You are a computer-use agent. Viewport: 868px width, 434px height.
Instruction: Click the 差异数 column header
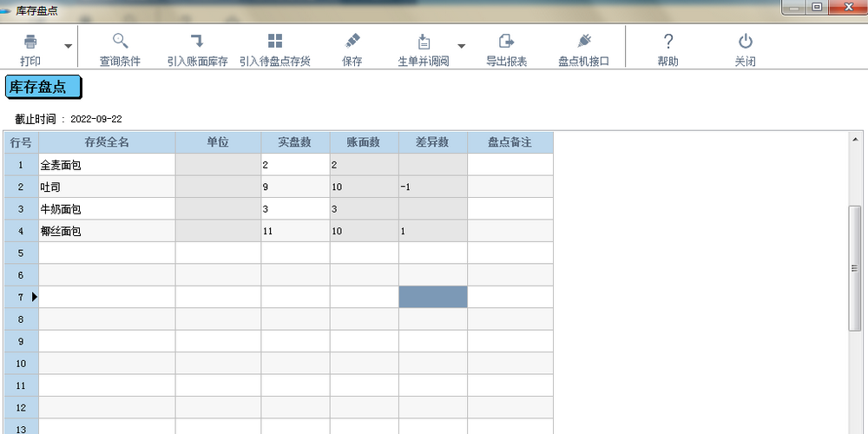432,142
